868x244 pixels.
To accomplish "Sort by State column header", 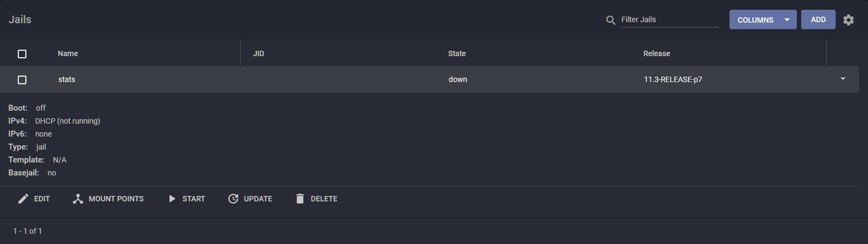I will point(457,53).
